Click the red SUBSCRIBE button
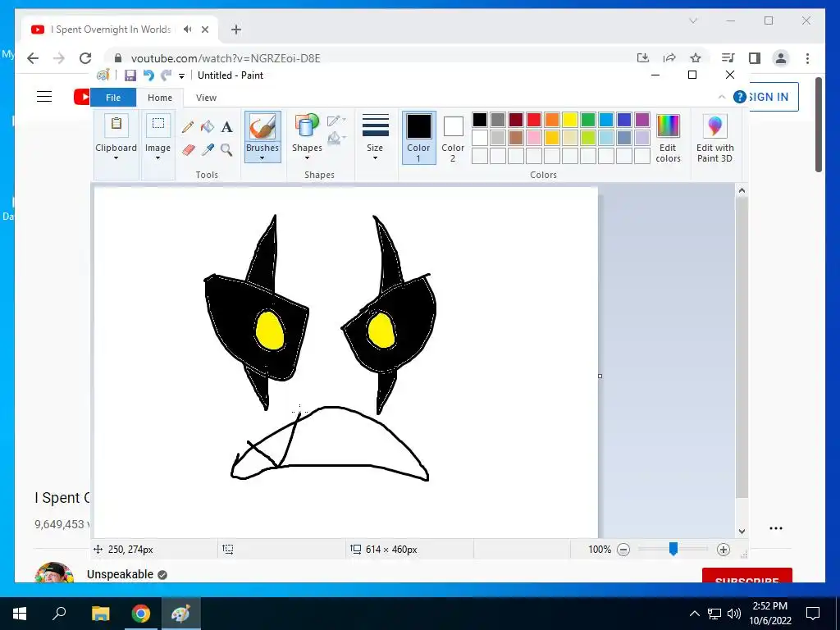 pos(746,577)
